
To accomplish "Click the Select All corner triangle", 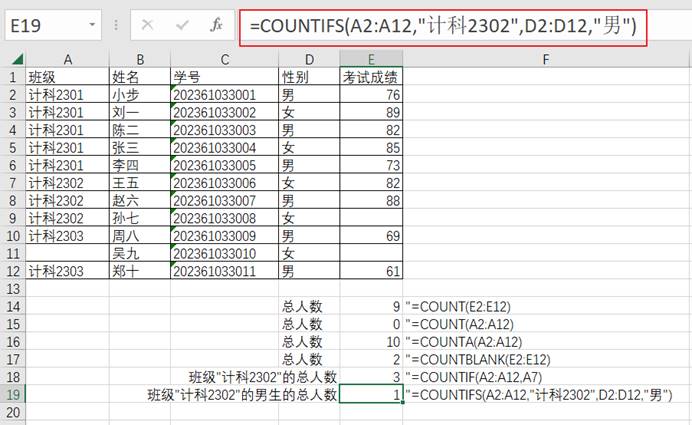I will pos(12,60).
